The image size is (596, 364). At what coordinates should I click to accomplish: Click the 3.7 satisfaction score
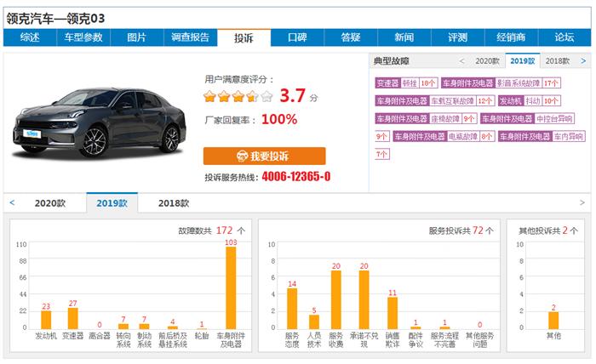[293, 95]
